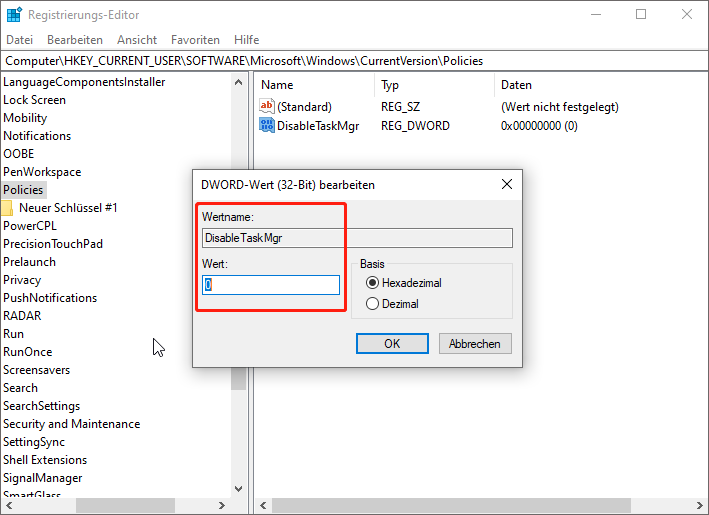Select the (Standard) string value icon
Image resolution: width=709 pixels, height=515 pixels.
tap(267, 106)
